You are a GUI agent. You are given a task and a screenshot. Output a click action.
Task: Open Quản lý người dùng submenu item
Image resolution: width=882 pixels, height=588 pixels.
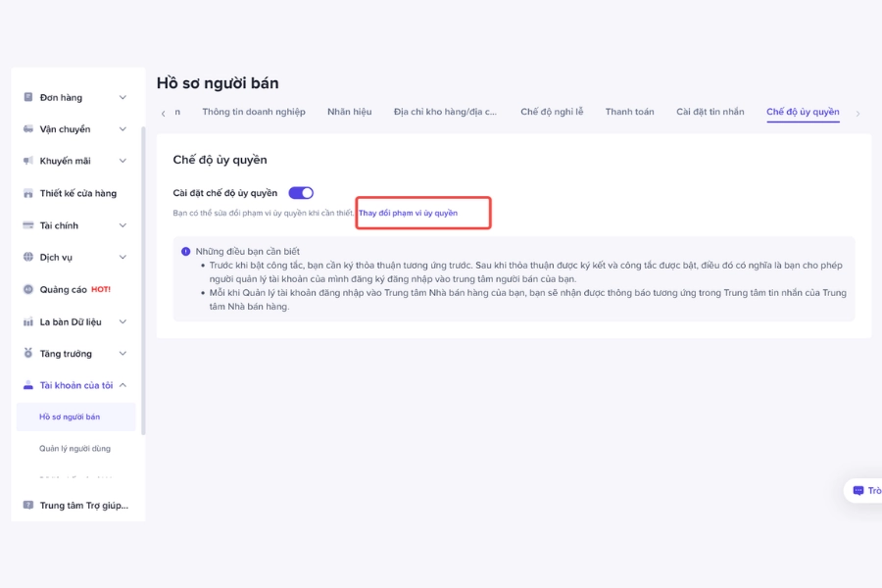click(74, 449)
